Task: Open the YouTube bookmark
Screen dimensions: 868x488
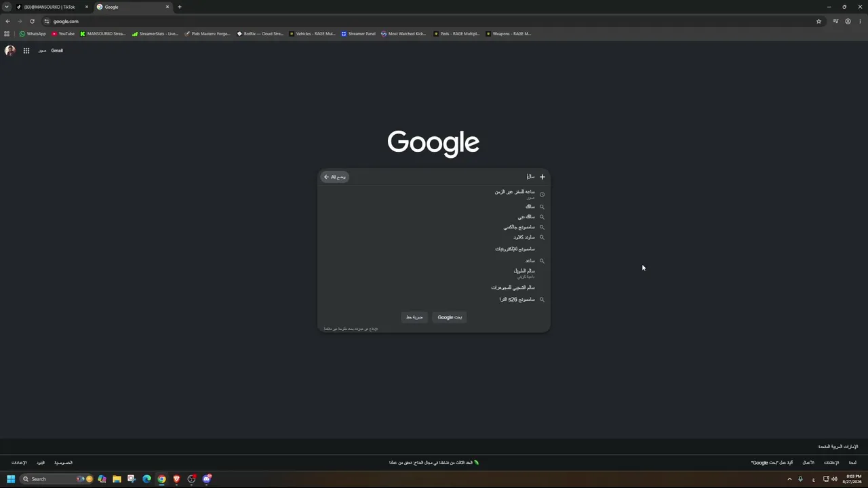Action: point(63,33)
